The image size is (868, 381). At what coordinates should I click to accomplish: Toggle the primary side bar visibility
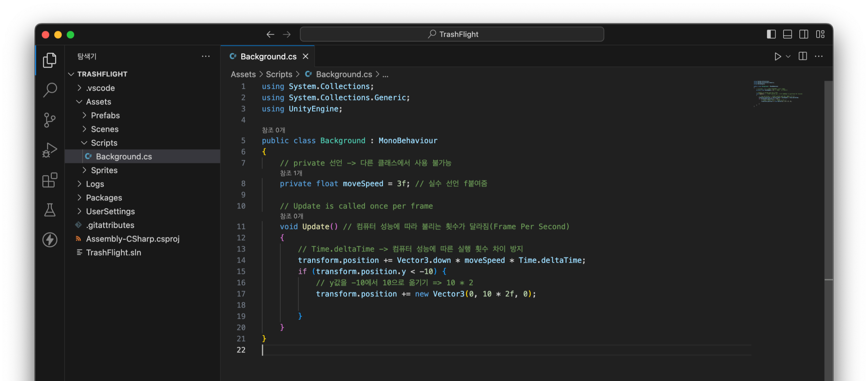(x=771, y=34)
